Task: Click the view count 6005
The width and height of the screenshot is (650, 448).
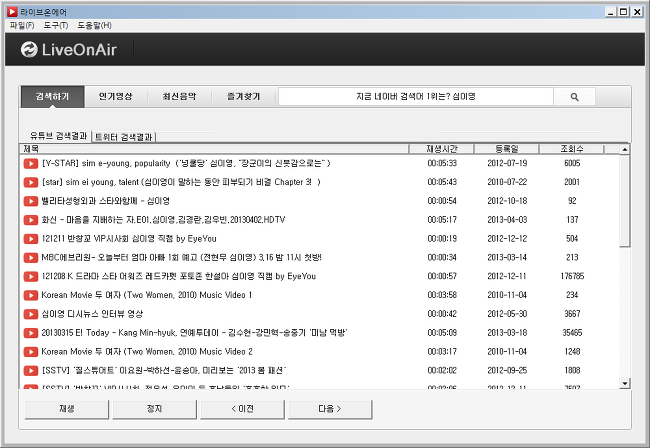Action: click(x=572, y=163)
